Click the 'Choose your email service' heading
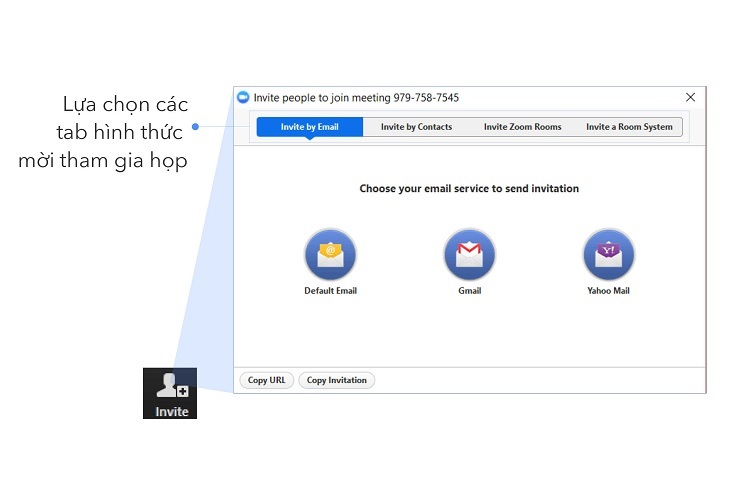Screen dimensions: 755x488 469,188
